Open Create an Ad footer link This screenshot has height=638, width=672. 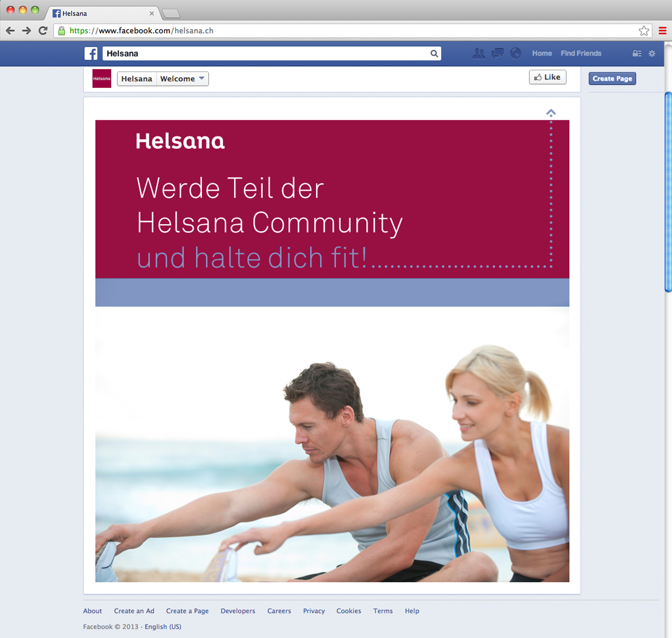click(x=134, y=611)
